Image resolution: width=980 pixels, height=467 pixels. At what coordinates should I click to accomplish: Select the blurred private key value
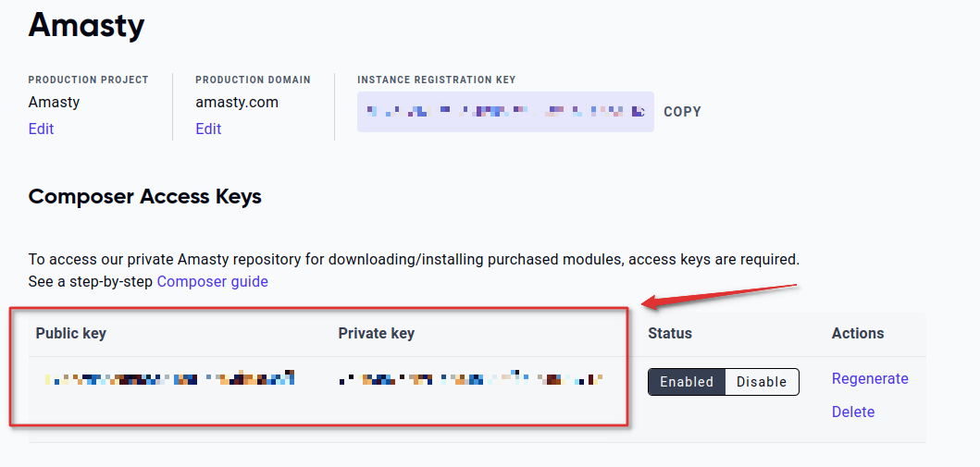(x=470, y=378)
